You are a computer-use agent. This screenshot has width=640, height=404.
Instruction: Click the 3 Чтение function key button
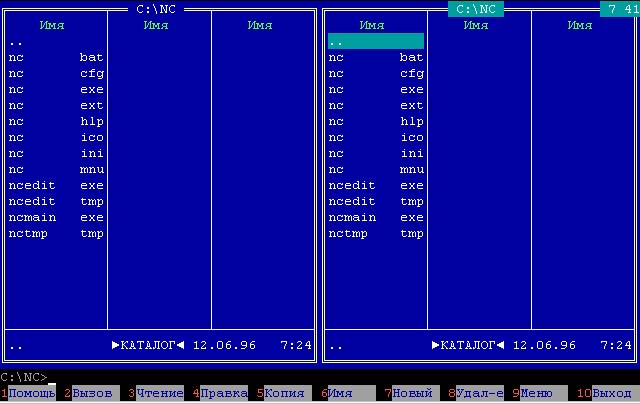click(x=156, y=393)
